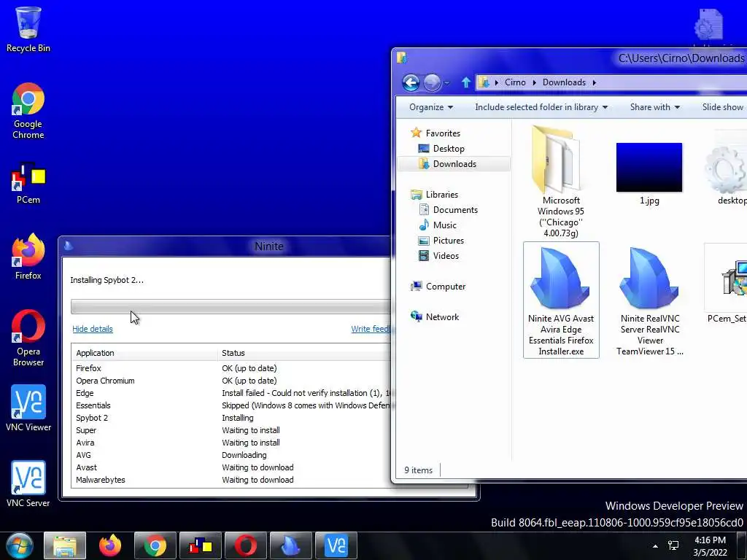This screenshot has height=560, width=747.
Task: Select the Edge row in Ninite list
Action: (x=231, y=393)
